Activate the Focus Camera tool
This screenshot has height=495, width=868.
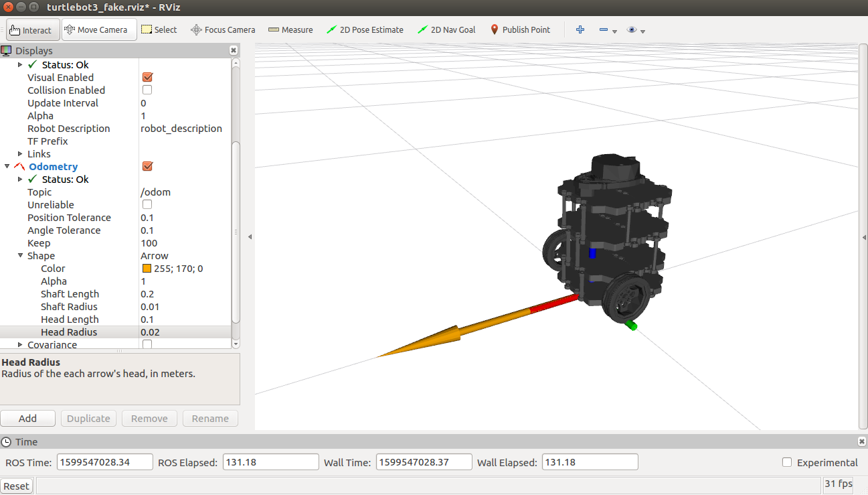click(223, 30)
